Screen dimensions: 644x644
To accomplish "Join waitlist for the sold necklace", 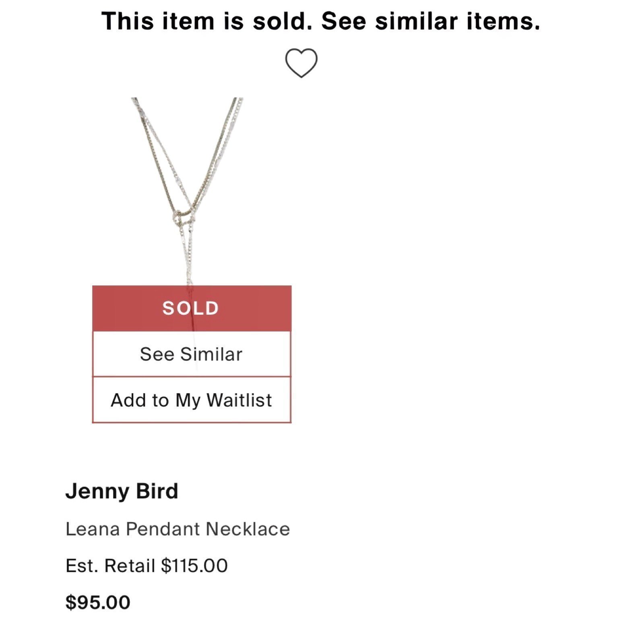I will coord(192,400).
